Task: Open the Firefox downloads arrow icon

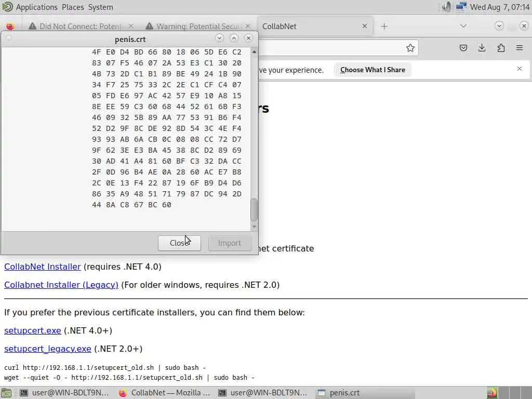Action: (482, 48)
